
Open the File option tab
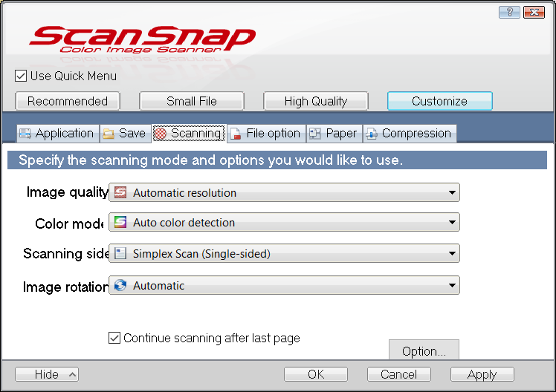266,134
